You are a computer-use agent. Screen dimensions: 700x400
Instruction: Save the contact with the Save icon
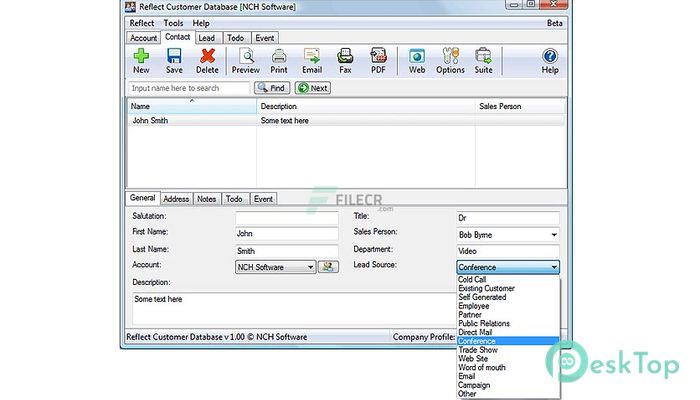coord(174,61)
